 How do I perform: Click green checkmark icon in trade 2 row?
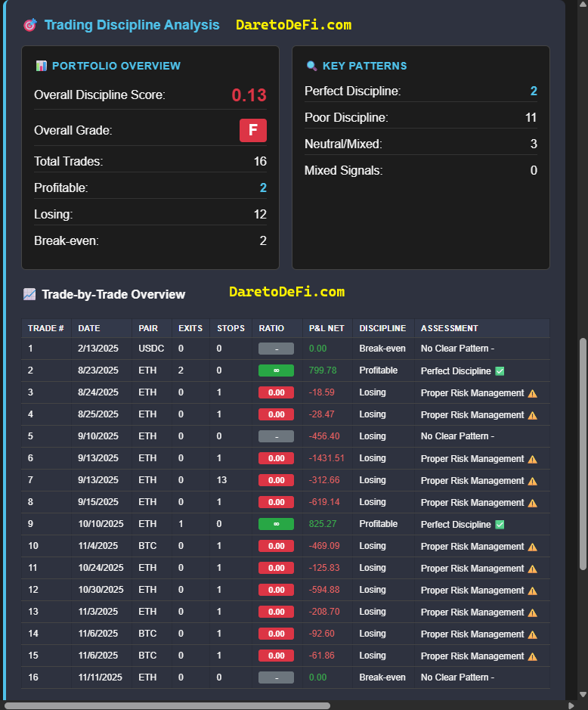pyautogui.click(x=500, y=371)
